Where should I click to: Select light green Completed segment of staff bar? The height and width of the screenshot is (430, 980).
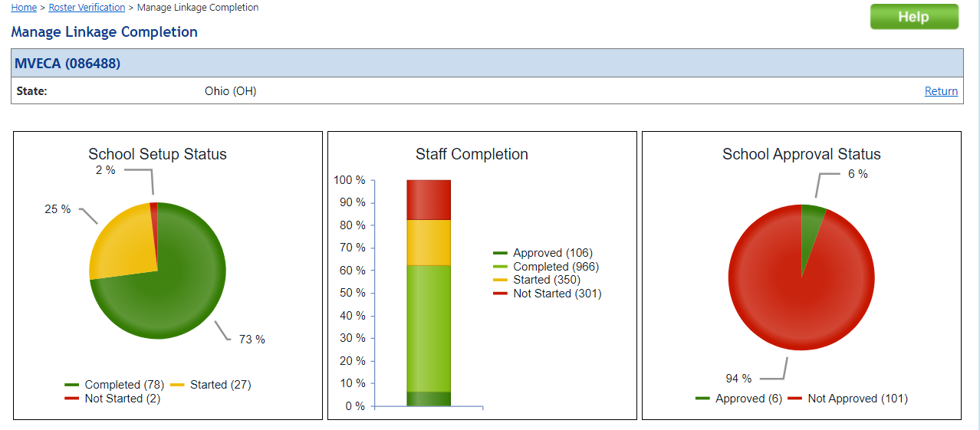coord(429,328)
